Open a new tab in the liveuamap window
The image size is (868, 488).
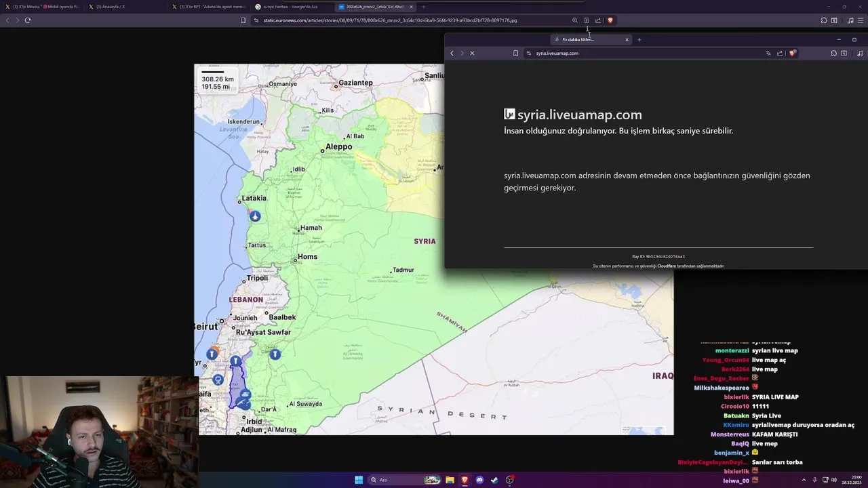pos(639,39)
